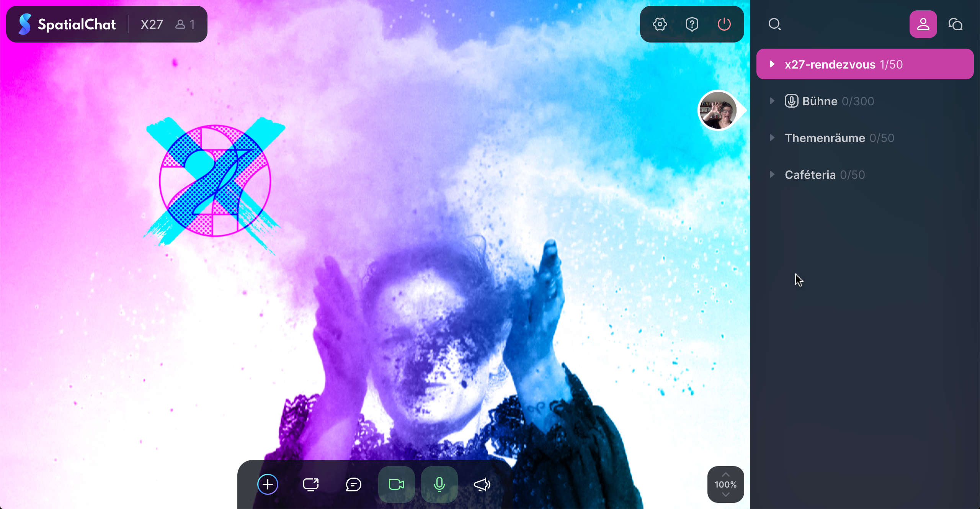Viewport: 980px width, 509px height.
Task: Open the help question mark icon
Action: 692,24
